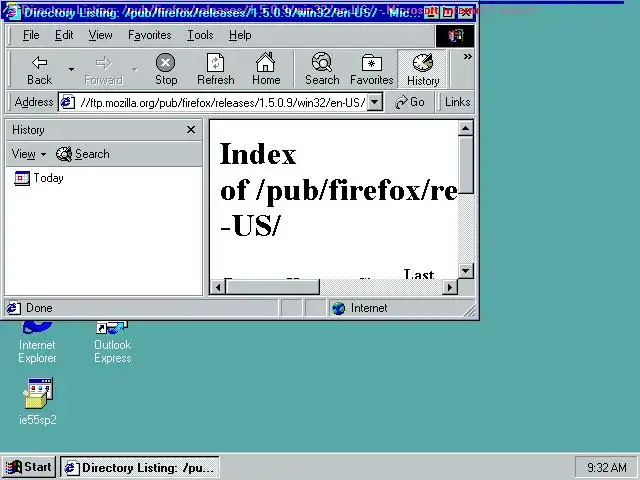Viewport: 640px width, 480px height.
Task: Select the Internet Explorer desktop icon
Action: 37,343
